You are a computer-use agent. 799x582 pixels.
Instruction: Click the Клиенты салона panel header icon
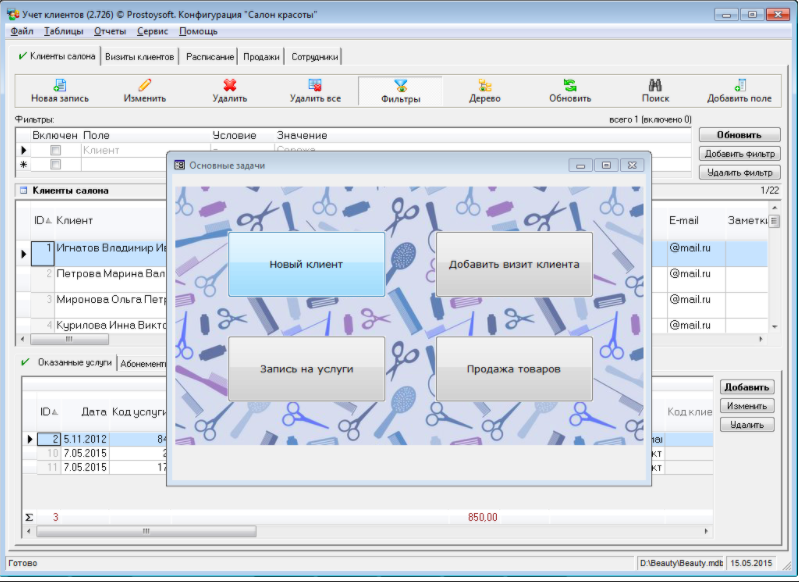[x=23, y=191]
